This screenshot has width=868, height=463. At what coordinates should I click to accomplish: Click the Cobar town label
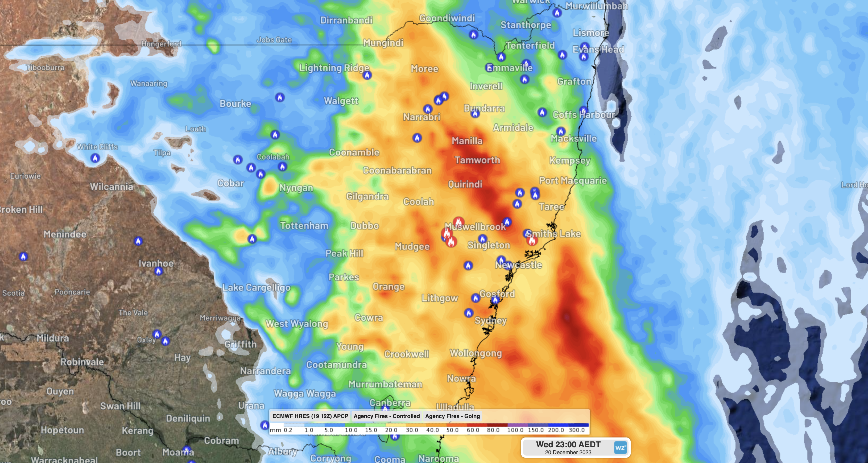pyautogui.click(x=230, y=183)
